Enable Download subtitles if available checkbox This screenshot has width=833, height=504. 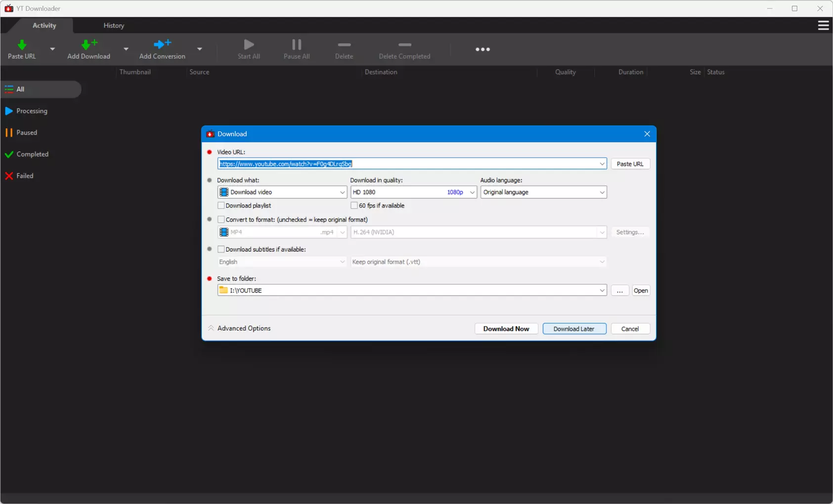(x=221, y=250)
